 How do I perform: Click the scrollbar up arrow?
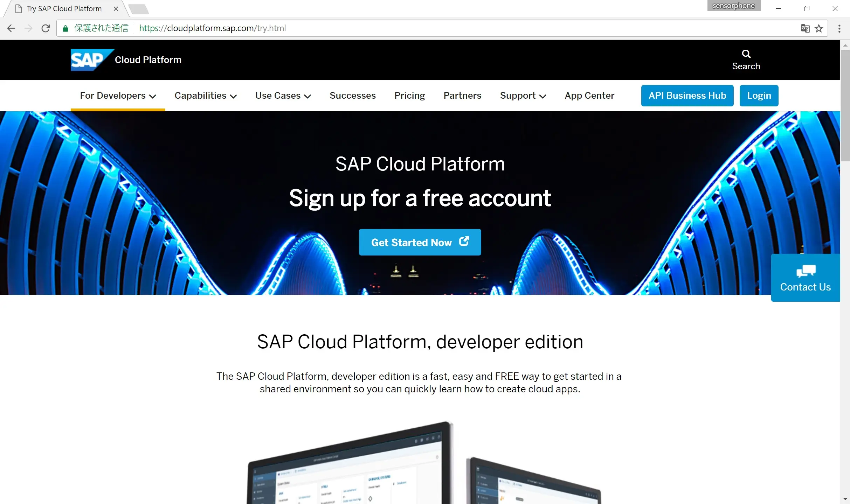tap(845, 45)
